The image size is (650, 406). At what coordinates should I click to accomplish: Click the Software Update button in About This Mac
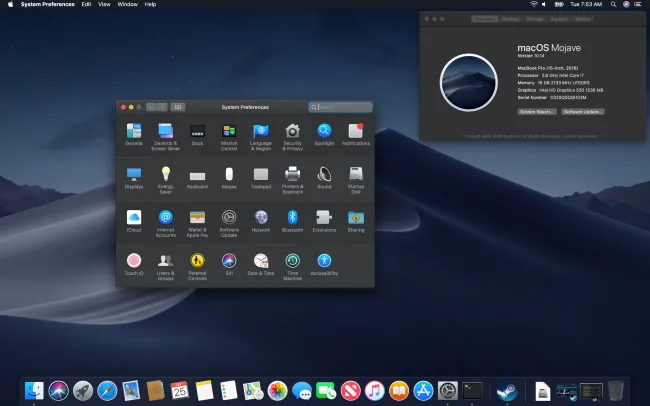click(x=582, y=111)
